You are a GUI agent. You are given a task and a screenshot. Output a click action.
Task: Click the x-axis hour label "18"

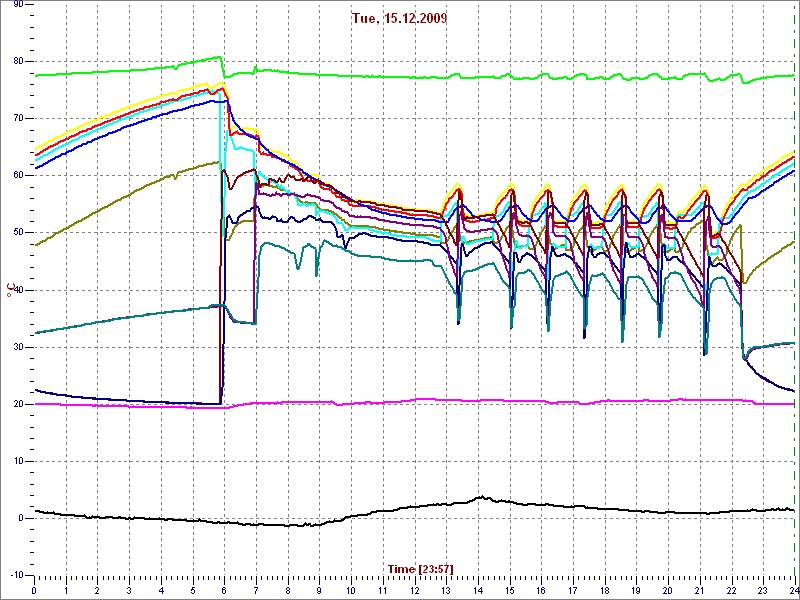605,592
